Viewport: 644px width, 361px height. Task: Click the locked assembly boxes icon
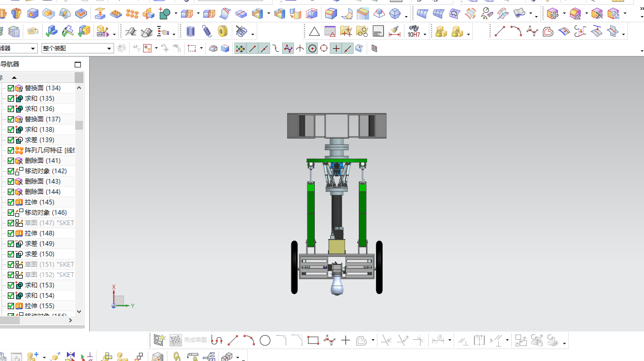tap(441, 32)
